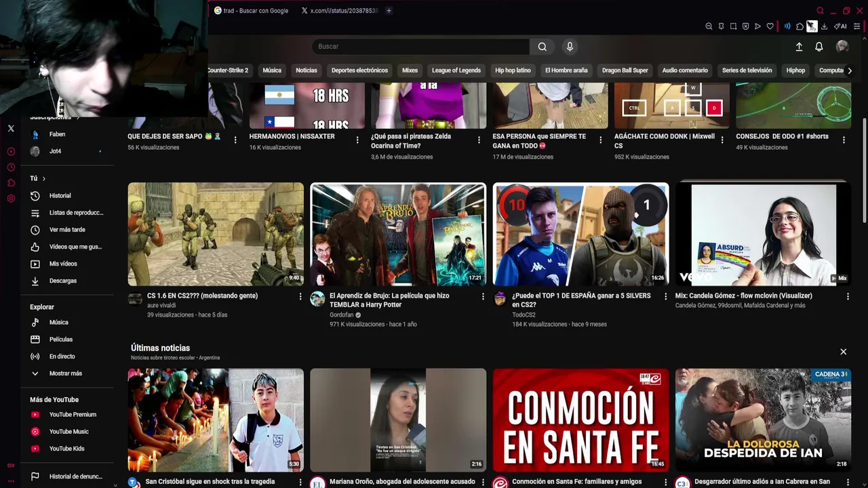Open options menu for Candela Gómez mix

tap(848, 296)
